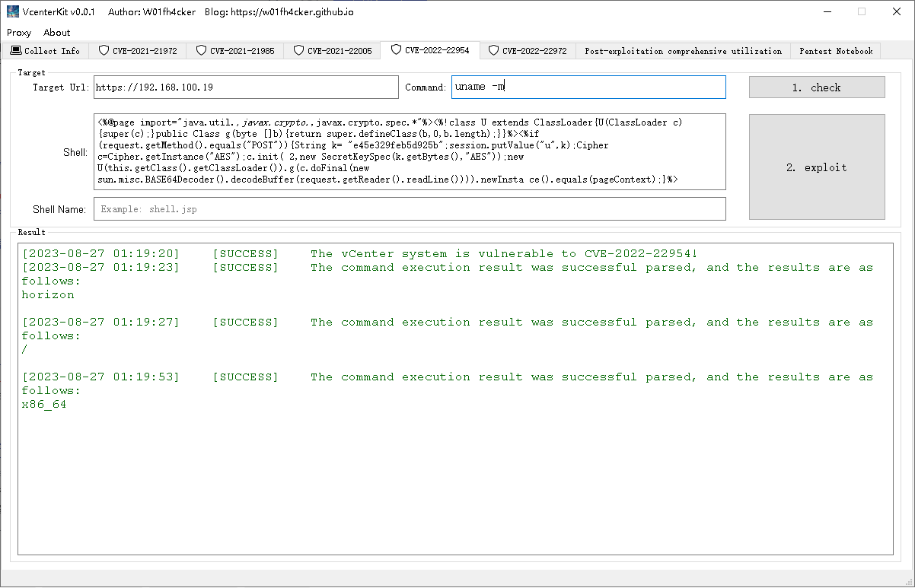
Task: Minimize the VcenterKit window
Action: (827, 11)
